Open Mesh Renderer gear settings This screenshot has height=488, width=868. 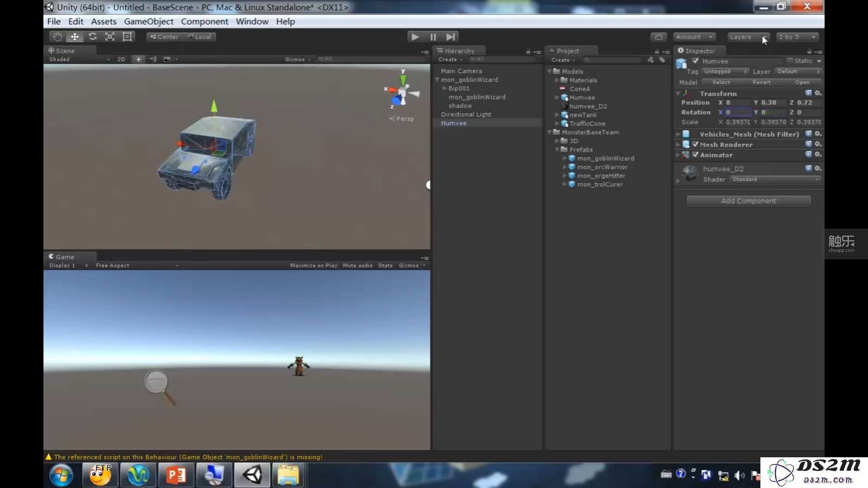click(x=818, y=144)
